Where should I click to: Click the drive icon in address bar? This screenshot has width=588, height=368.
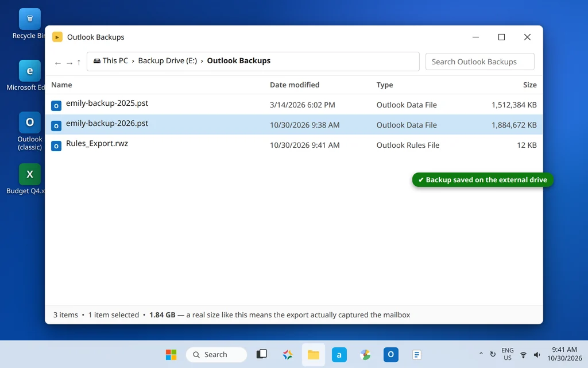pos(96,61)
